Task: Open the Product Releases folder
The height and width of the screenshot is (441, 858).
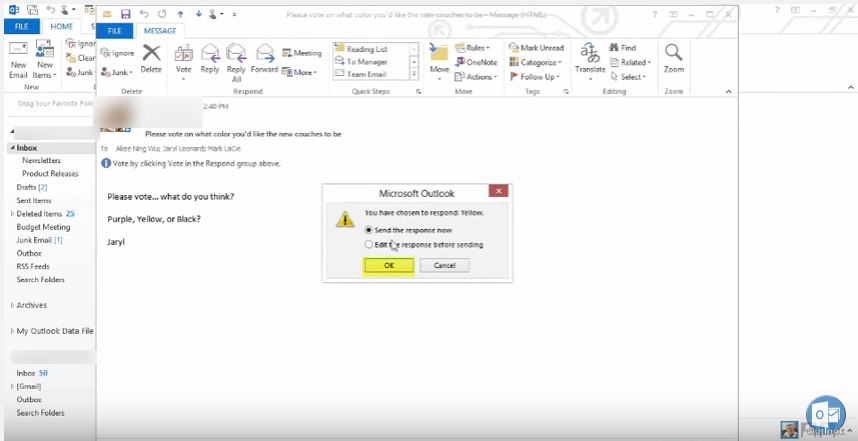Action: 50,173
